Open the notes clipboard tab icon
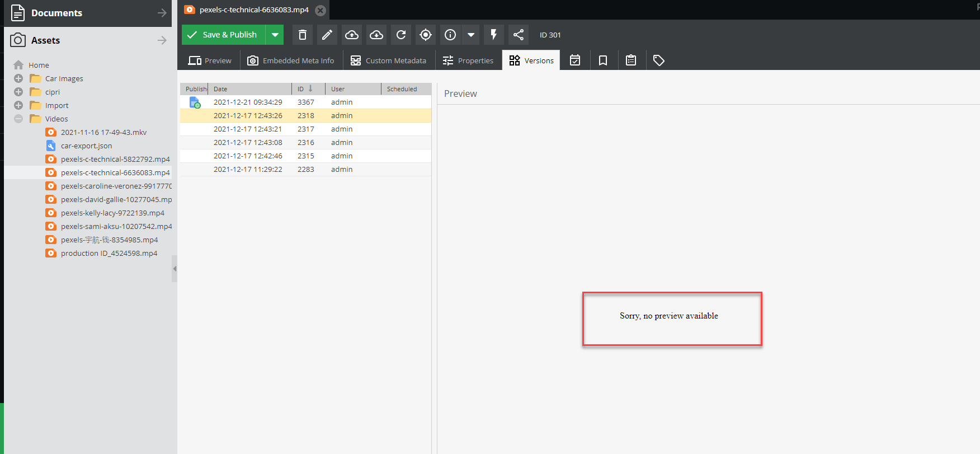980x454 pixels. [631, 60]
